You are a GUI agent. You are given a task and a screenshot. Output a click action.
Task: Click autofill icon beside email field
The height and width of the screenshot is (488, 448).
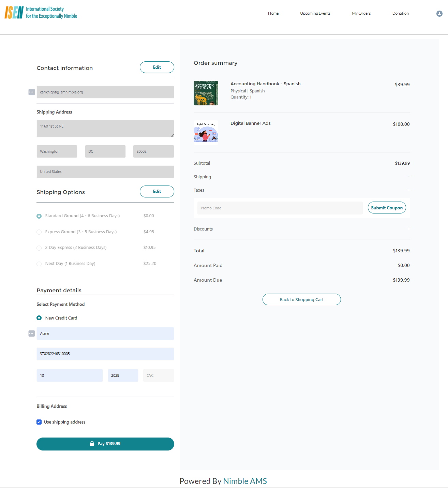click(32, 92)
